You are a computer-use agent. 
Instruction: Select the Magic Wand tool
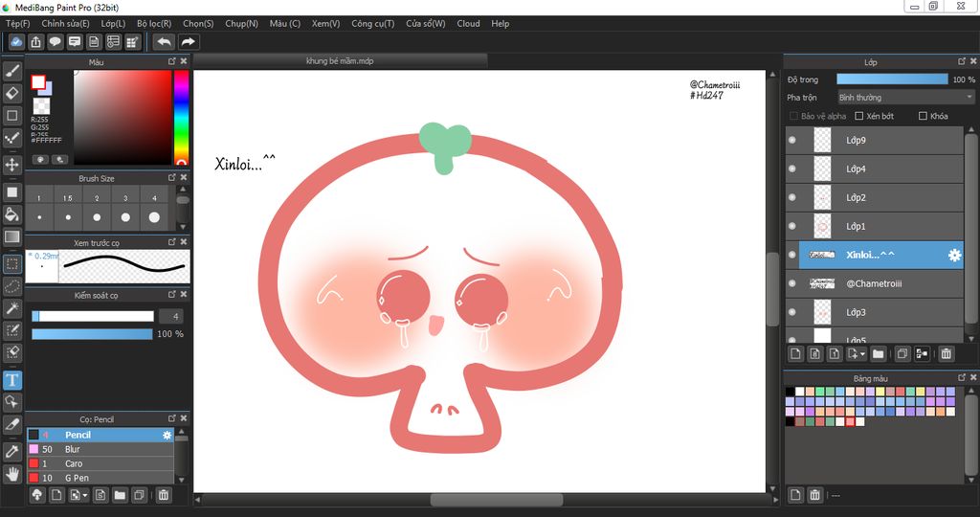[11, 308]
